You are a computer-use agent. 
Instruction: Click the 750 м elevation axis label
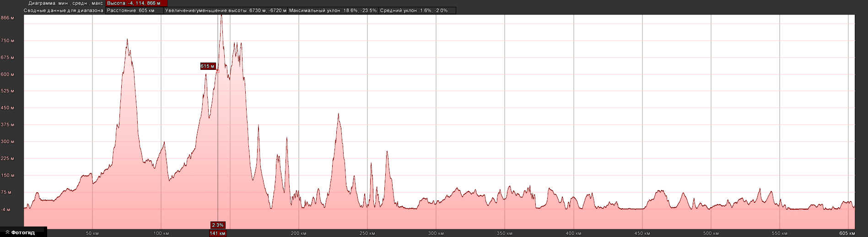7,41
